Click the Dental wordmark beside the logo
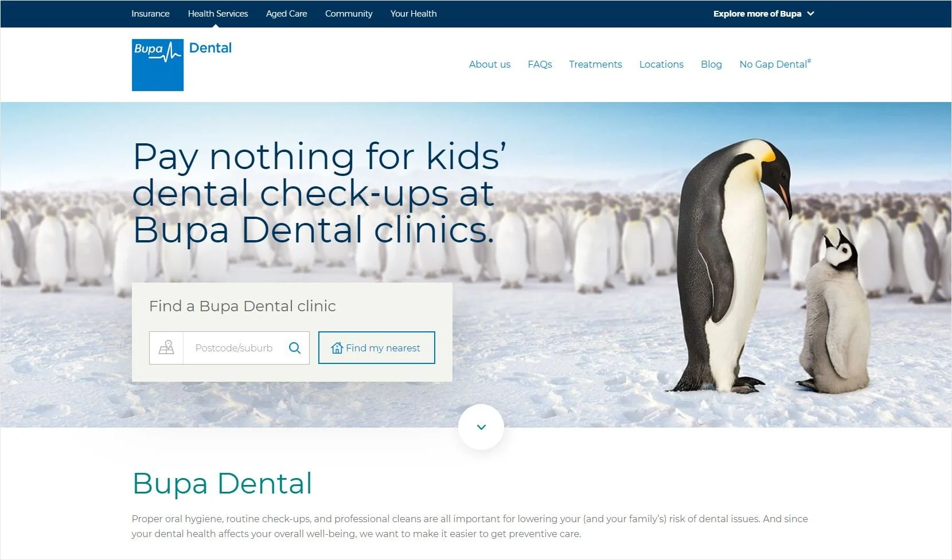The height and width of the screenshot is (560, 952). point(210,48)
